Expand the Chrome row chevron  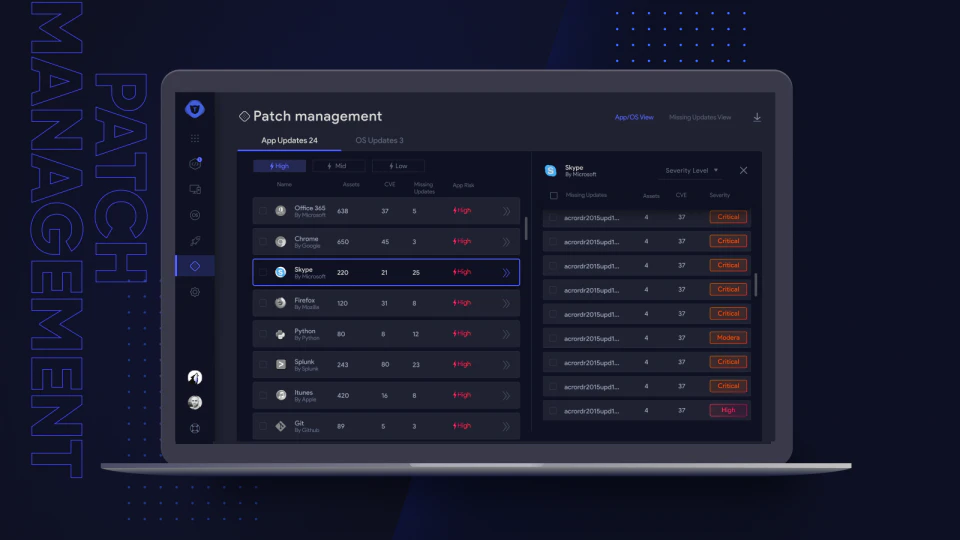[x=506, y=242]
